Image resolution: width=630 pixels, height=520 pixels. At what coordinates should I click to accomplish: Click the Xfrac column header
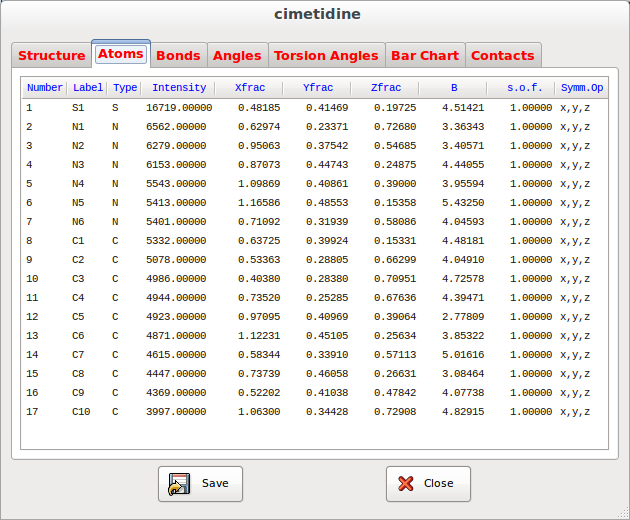coord(250,88)
